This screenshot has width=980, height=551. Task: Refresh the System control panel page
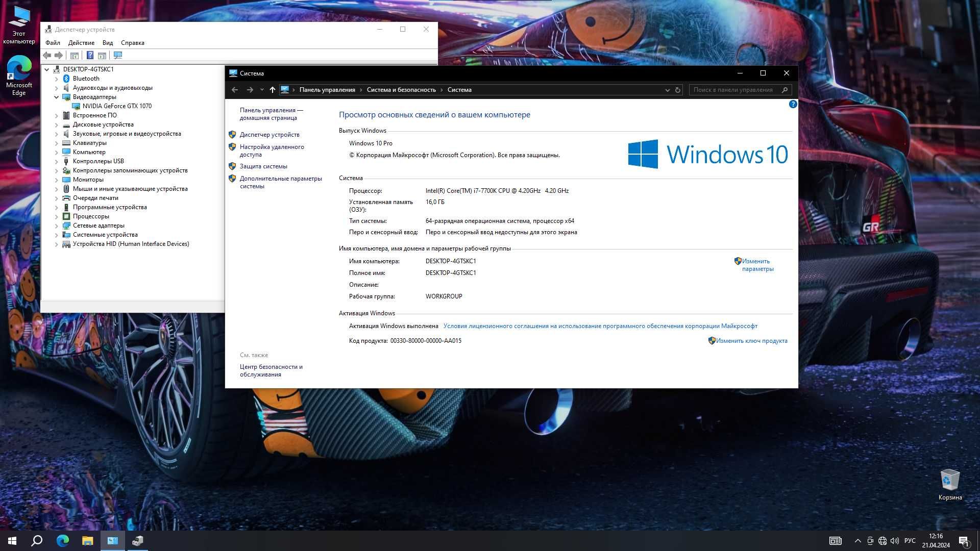[x=678, y=90]
